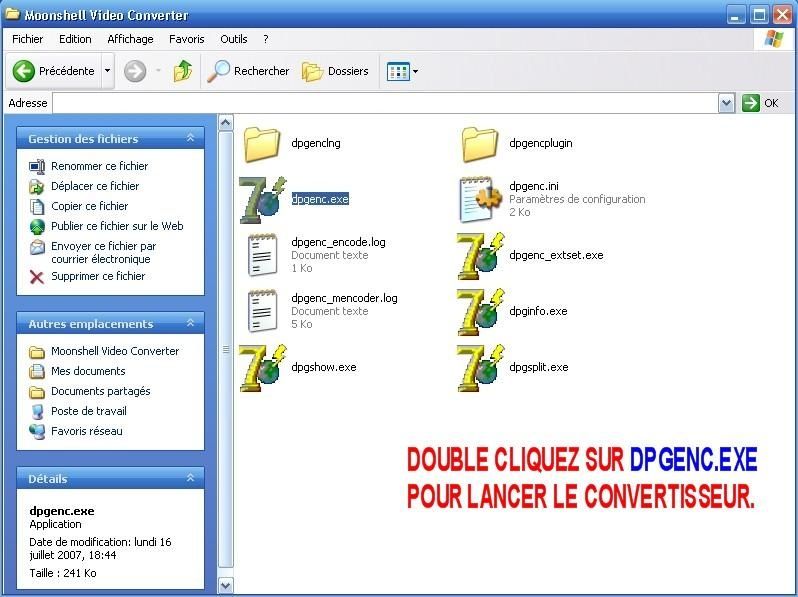
Task: Click Publier ce fichier sur le Web
Action: [117, 226]
